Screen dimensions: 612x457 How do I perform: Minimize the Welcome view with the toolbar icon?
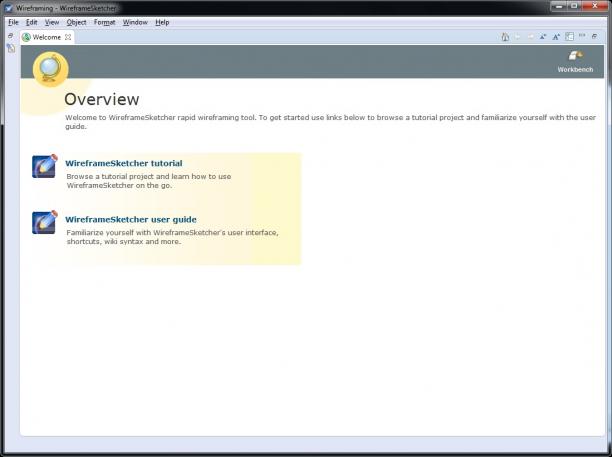pyautogui.click(x=582, y=36)
